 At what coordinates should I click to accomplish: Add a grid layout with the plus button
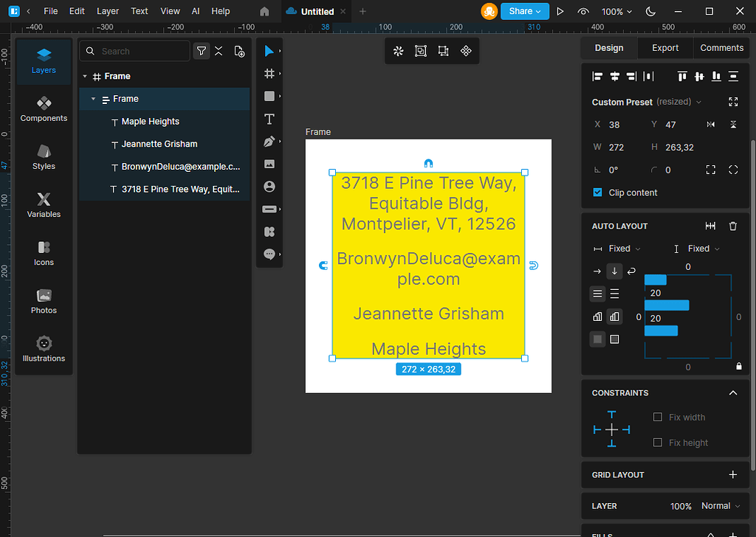(x=732, y=475)
